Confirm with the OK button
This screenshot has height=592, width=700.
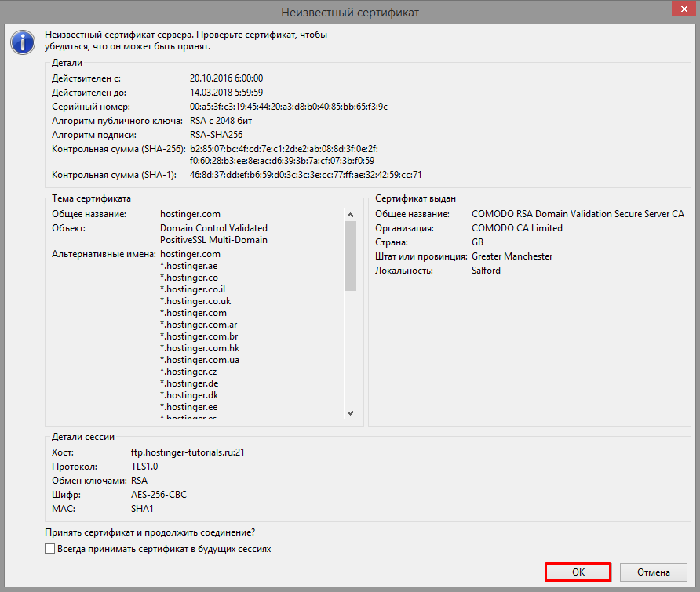(x=578, y=572)
